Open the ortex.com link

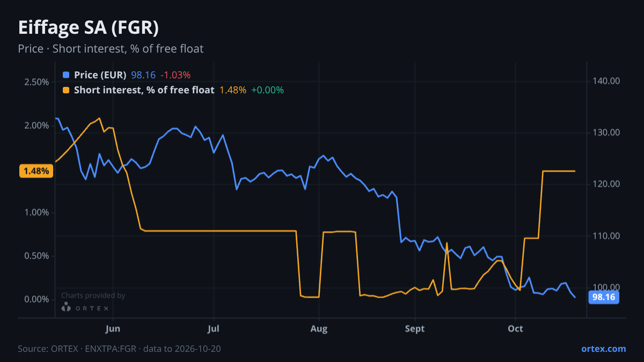pyautogui.click(x=604, y=349)
